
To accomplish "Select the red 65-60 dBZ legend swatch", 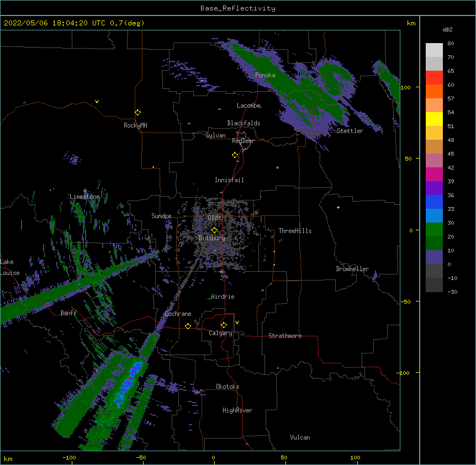I will [x=434, y=78].
